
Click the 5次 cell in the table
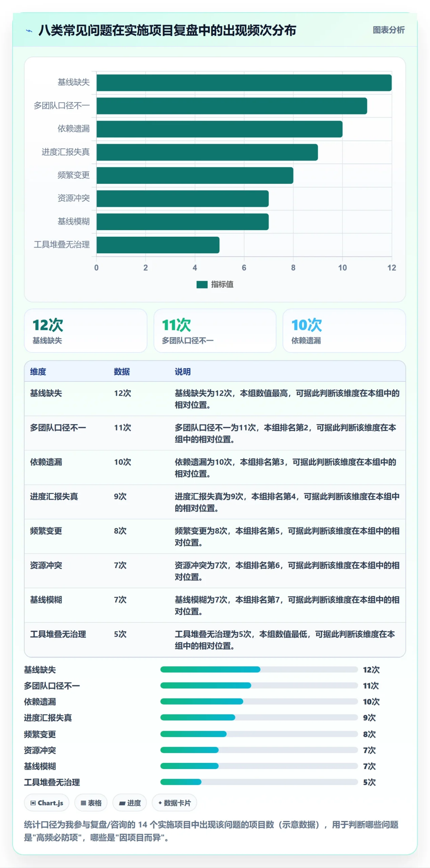pos(120,634)
